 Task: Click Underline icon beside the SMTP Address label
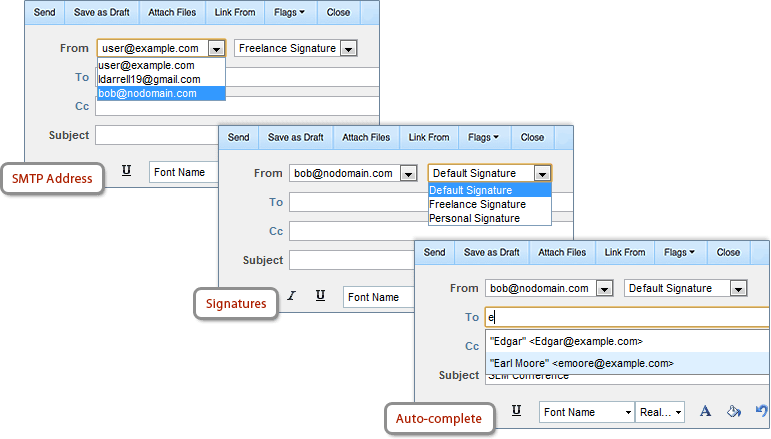pyautogui.click(x=126, y=171)
